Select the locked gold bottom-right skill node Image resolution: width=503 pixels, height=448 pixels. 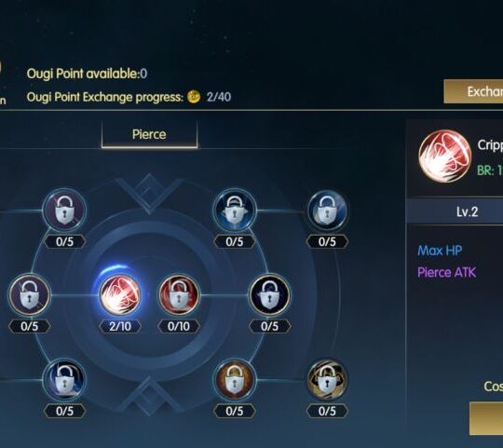coord(327,380)
